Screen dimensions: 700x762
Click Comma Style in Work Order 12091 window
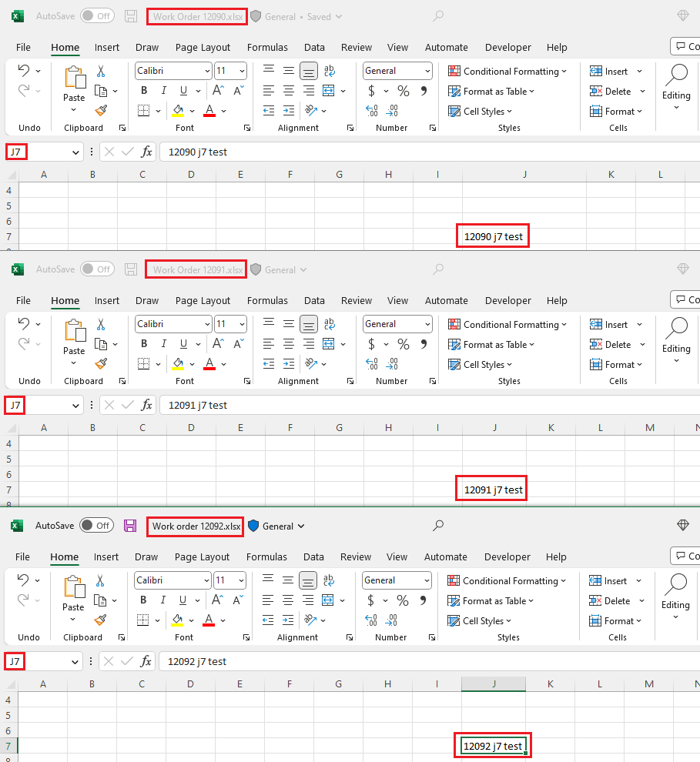point(424,344)
